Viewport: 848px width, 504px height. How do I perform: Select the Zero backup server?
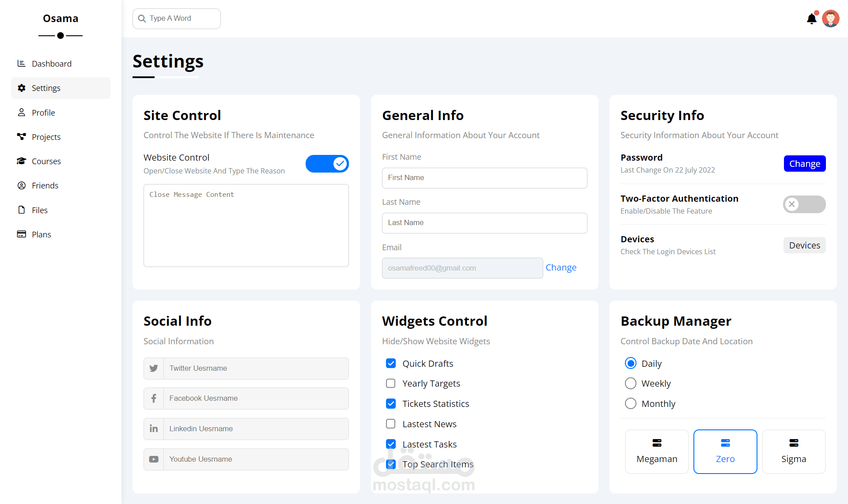[x=725, y=451]
